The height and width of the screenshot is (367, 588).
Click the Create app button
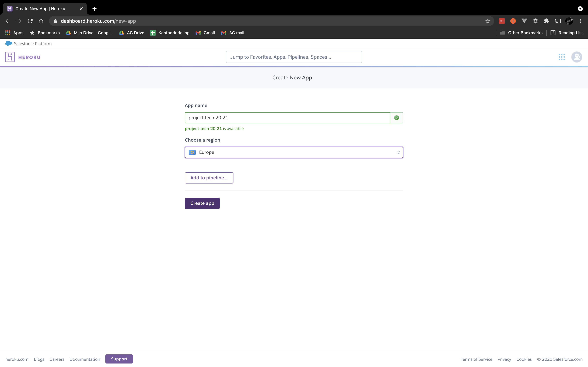click(202, 203)
